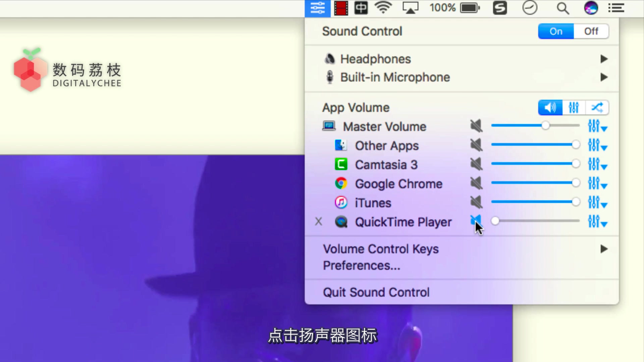Image resolution: width=644 pixels, height=362 pixels.
Task: Click the Other Apps volume slider
Action: pyautogui.click(x=535, y=145)
